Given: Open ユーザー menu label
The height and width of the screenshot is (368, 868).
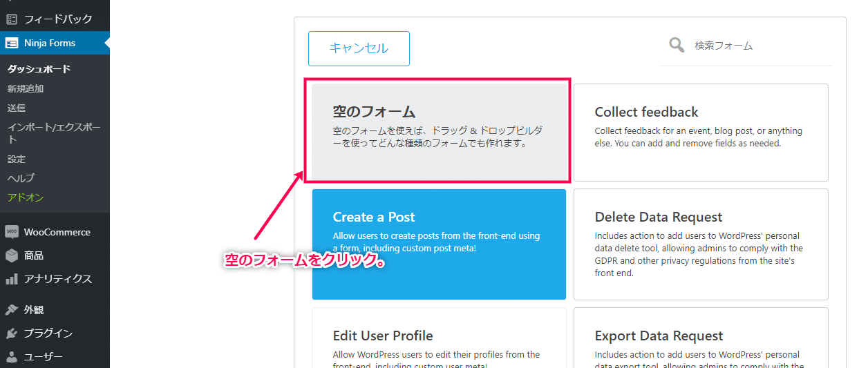Looking at the screenshot, I should click(44, 357).
